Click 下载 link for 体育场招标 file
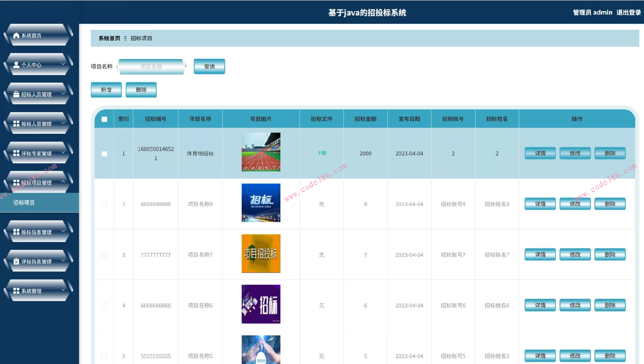Screen dimensions: 644x364 point(322,153)
